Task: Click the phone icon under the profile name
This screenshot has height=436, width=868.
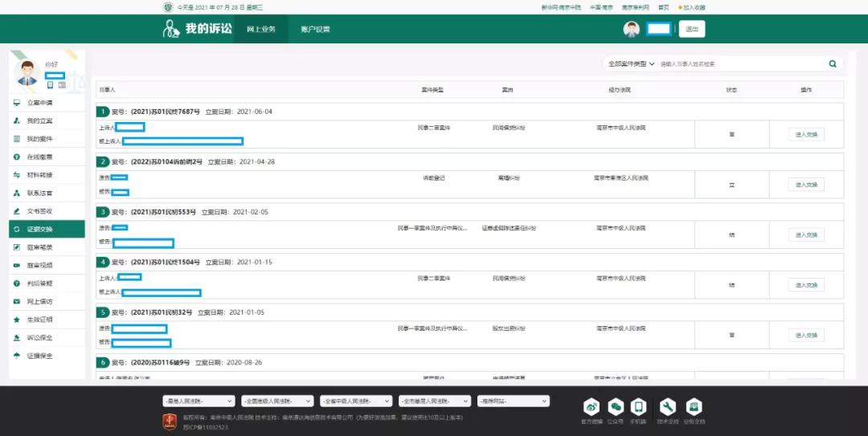Action: 51,84
